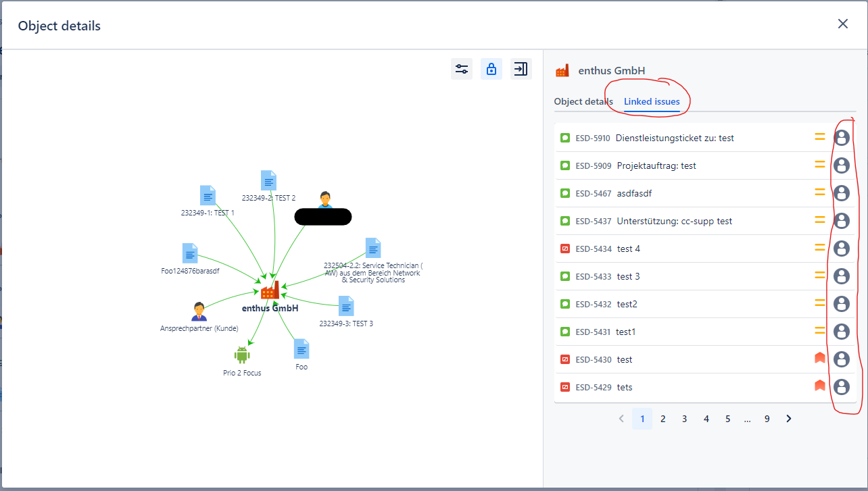Go to next page with right chevron
Screen dimensions: 868x491
788,419
